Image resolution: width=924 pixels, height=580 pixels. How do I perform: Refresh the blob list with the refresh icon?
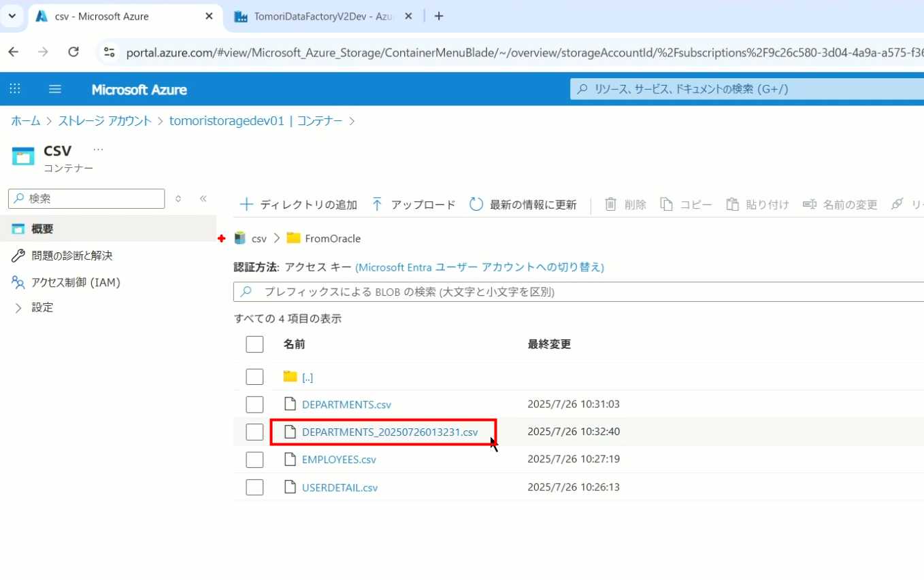pos(476,205)
